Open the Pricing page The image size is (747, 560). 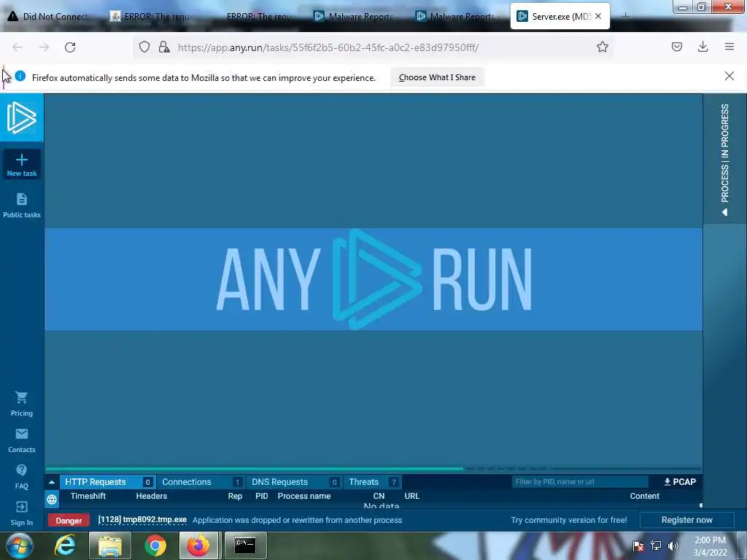[21, 404]
